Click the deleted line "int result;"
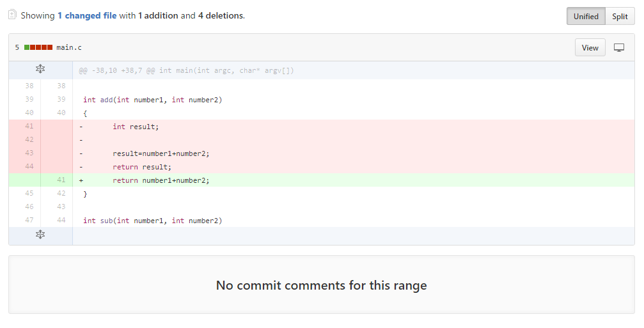 135,127
